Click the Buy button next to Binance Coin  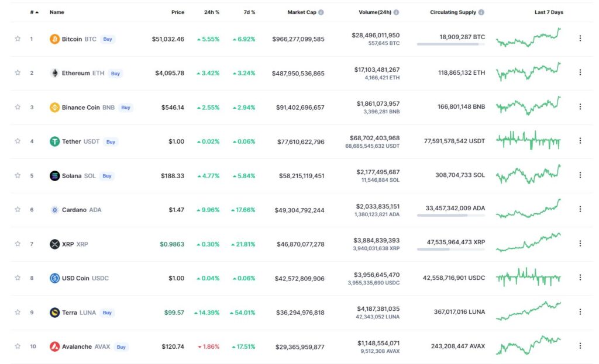pyautogui.click(x=126, y=108)
